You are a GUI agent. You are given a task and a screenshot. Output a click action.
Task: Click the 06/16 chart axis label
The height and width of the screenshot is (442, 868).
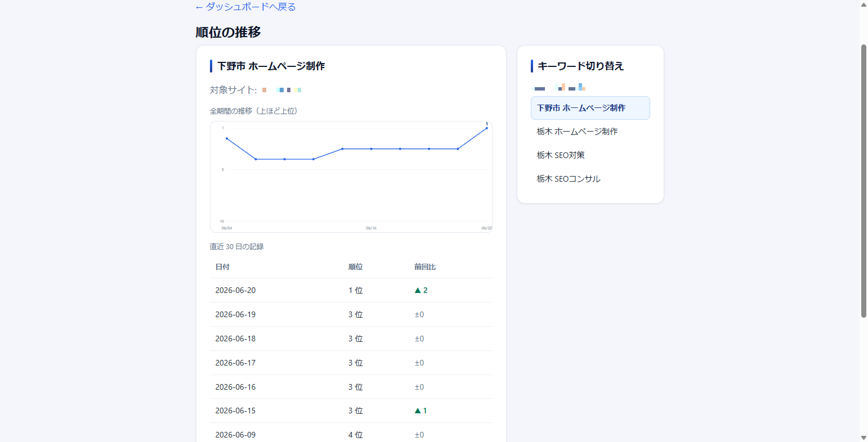(x=371, y=228)
